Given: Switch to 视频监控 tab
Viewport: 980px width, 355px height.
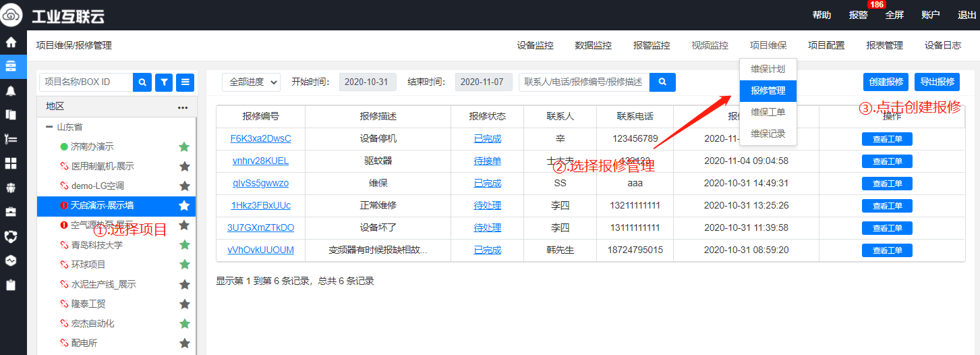Looking at the screenshot, I should click(710, 45).
